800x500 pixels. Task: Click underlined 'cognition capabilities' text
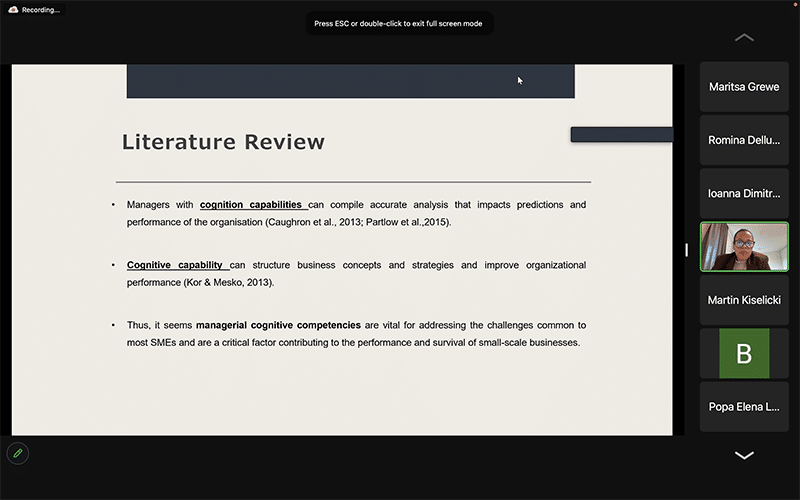[x=251, y=205]
